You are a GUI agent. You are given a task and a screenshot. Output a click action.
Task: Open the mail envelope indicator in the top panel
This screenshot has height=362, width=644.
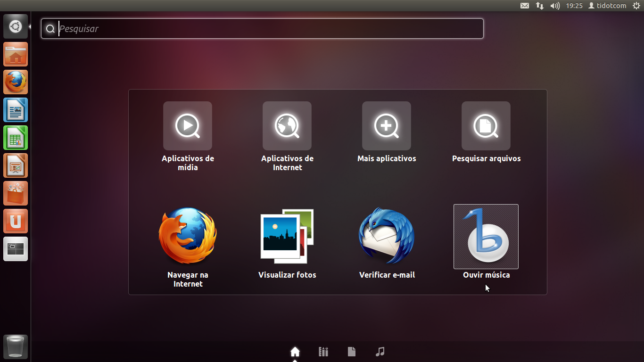(525, 6)
